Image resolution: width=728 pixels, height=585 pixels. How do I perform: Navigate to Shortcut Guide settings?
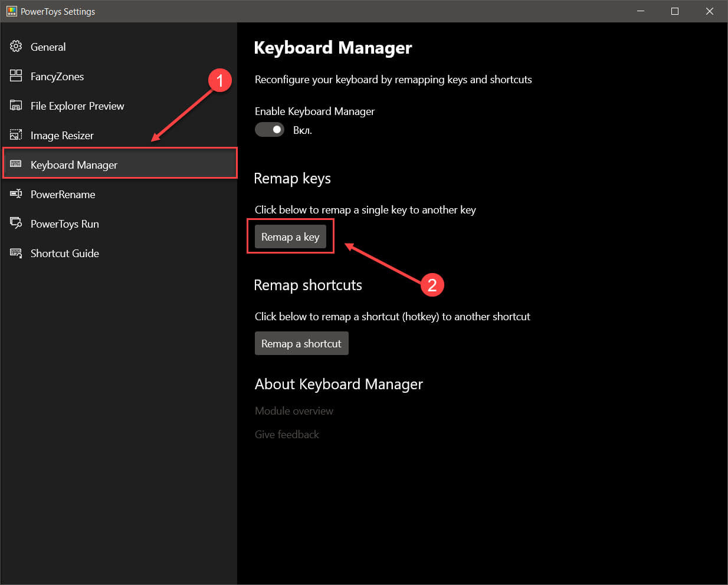pos(119,253)
